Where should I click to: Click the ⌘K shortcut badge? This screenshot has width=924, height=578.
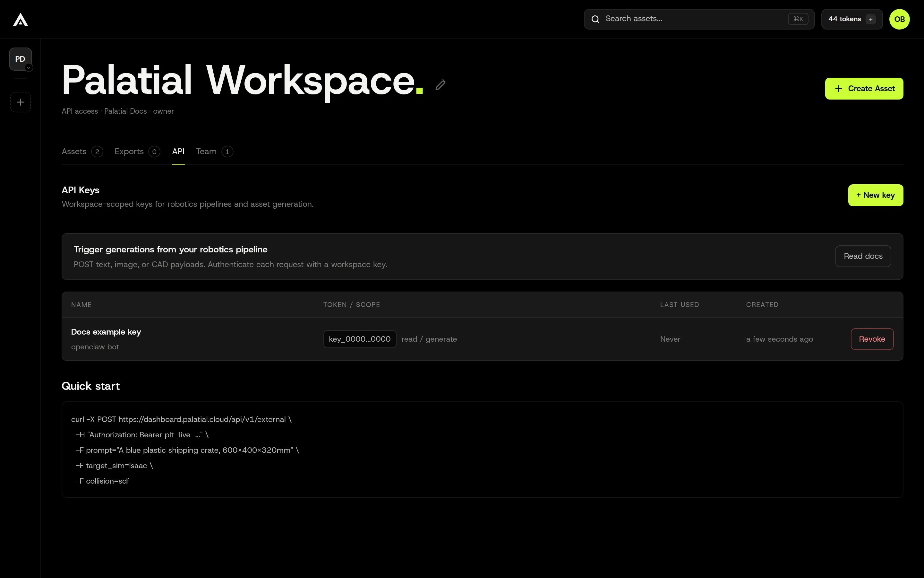[798, 19]
